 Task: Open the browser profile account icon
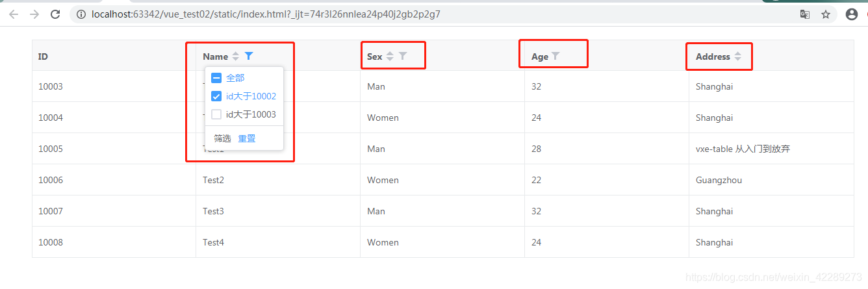click(852, 14)
